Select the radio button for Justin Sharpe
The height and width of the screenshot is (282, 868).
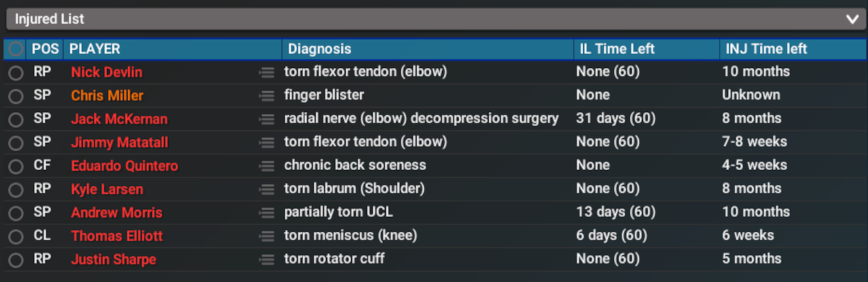click(16, 260)
